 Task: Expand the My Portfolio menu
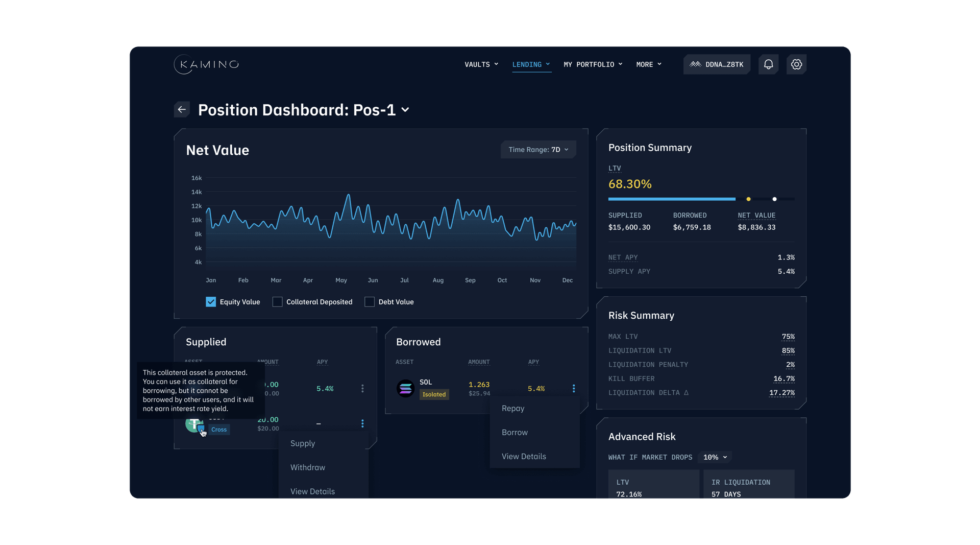coord(593,64)
